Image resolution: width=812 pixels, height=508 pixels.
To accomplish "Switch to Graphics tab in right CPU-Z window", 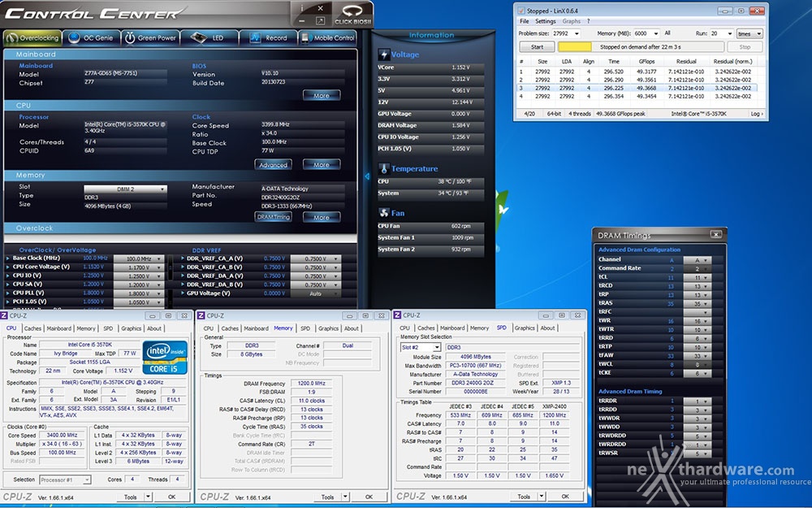I will click(525, 328).
